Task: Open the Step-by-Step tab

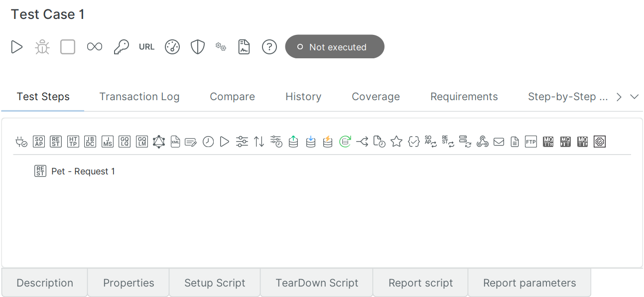Action: tap(568, 97)
